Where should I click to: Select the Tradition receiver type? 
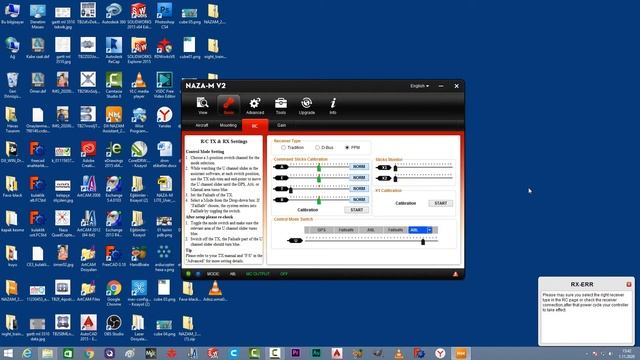293,147
